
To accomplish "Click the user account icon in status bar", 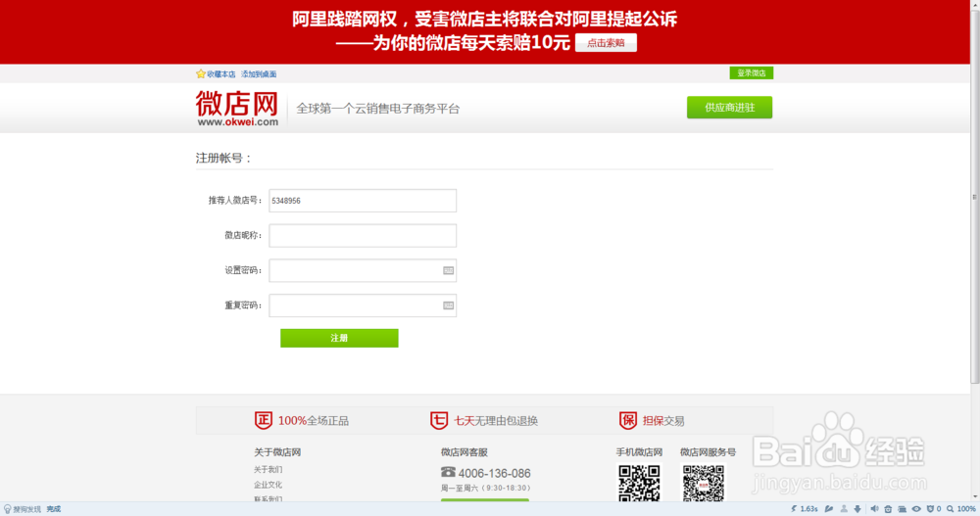I will 844,508.
